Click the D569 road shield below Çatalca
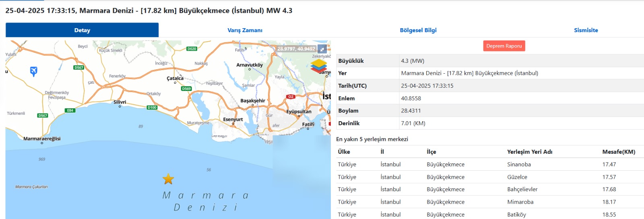Viewport: 644px width, 219px height. pos(186,89)
